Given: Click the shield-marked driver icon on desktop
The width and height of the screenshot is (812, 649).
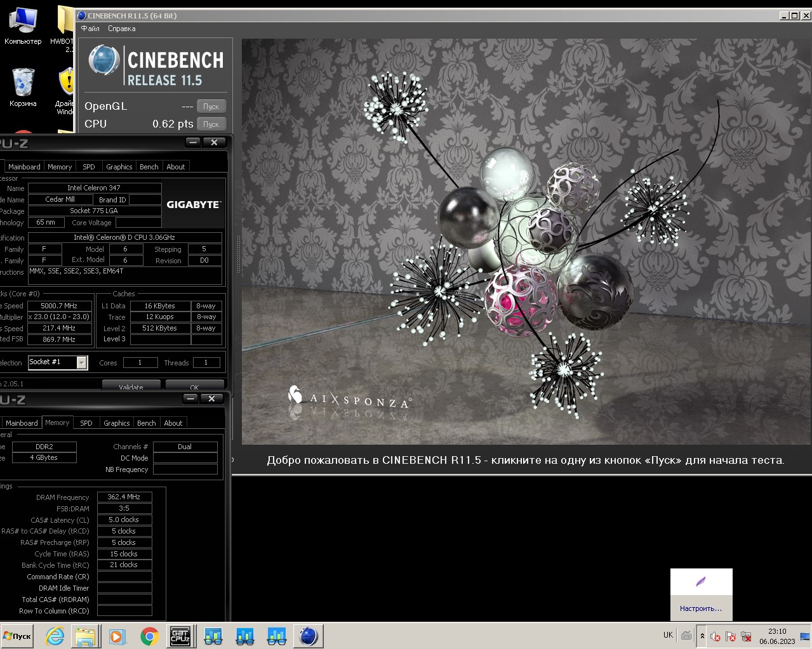Looking at the screenshot, I should (x=65, y=91).
